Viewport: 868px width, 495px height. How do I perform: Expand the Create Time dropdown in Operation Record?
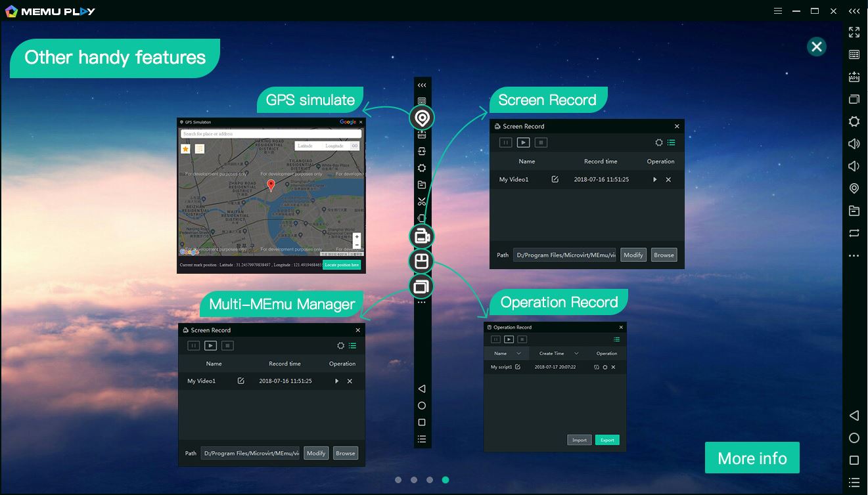pyautogui.click(x=576, y=353)
